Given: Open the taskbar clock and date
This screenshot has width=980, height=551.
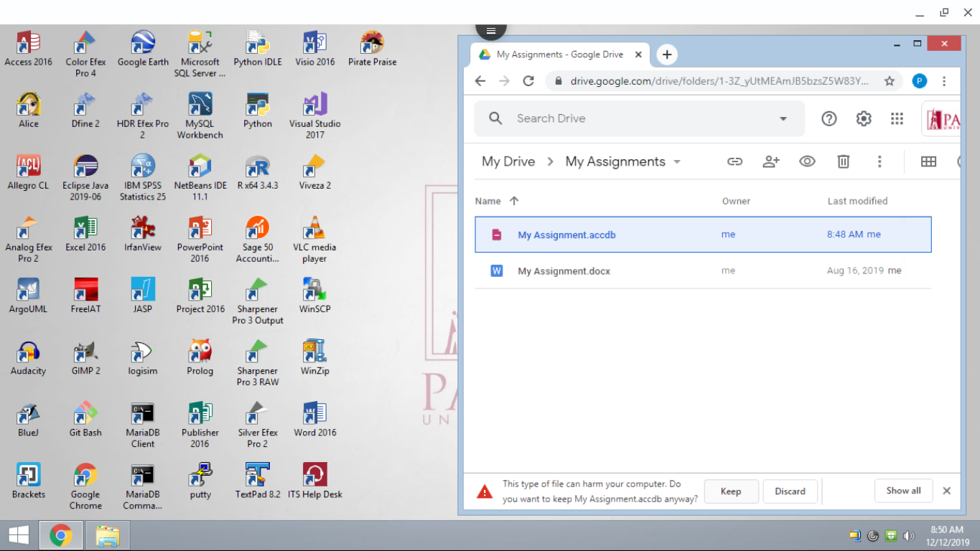Looking at the screenshot, I should tap(947, 536).
